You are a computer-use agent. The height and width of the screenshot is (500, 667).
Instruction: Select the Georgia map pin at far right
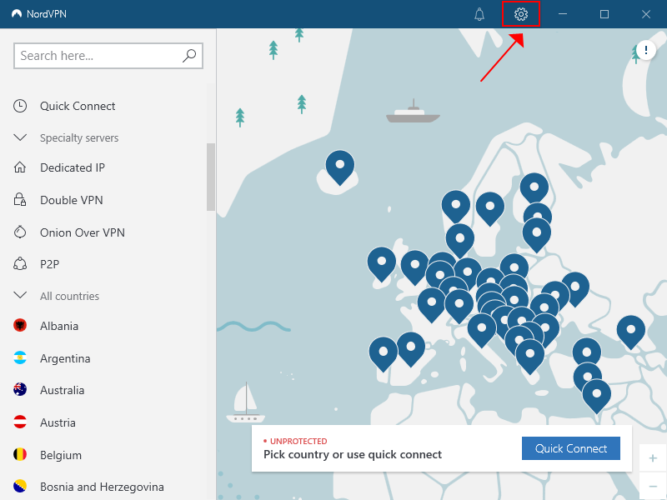(x=631, y=332)
